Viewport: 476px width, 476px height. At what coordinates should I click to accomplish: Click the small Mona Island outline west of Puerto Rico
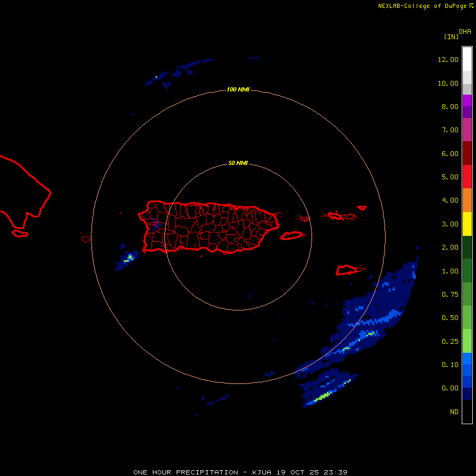coord(86,239)
